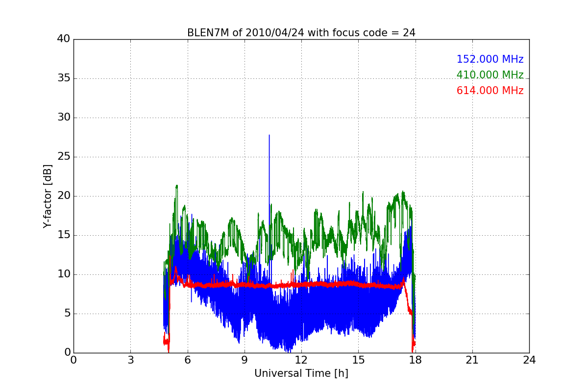Click y-axis tick label 40

coord(63,39)
